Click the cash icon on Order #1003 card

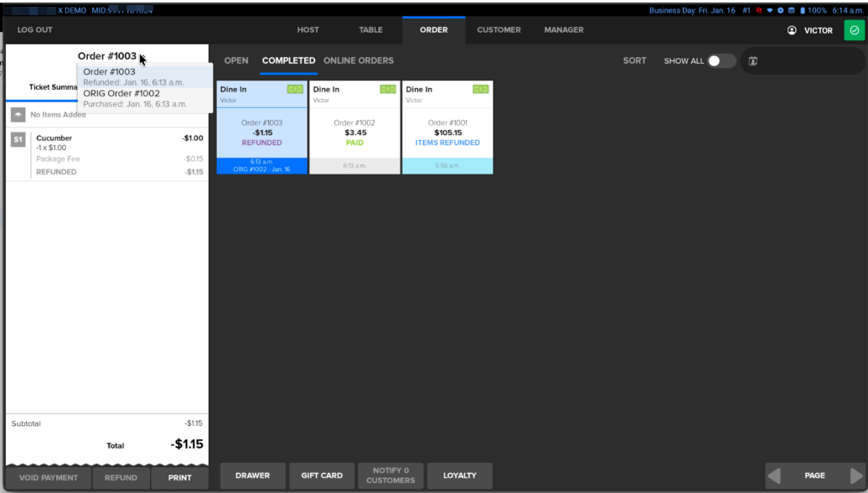click(295, 89)
